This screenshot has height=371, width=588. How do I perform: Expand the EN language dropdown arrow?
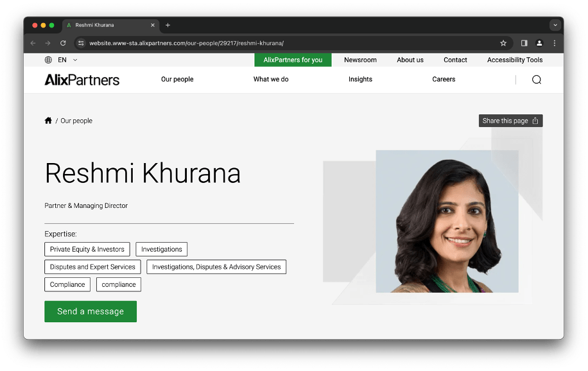75,60
